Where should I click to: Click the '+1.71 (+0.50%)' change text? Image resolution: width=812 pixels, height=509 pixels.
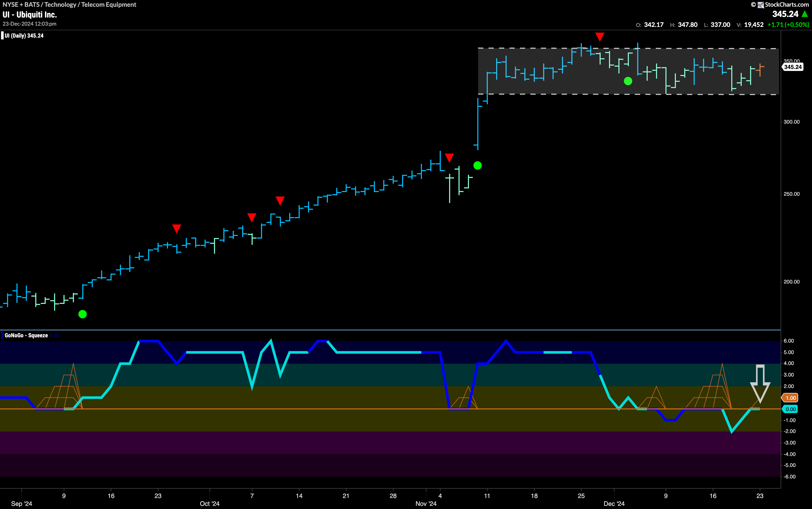tap(788, 25)
